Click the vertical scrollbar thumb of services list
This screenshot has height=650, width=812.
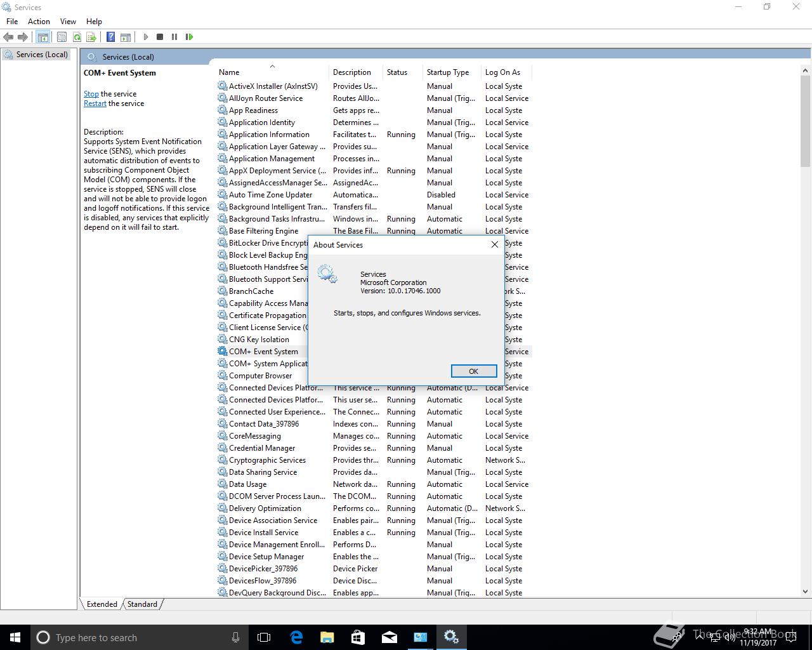(x=806, y=121)
